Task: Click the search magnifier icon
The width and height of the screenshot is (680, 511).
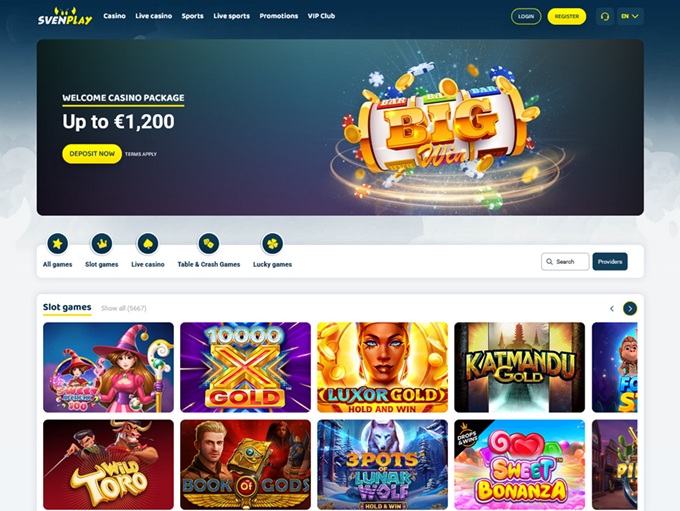Action: tap(549, 262)
